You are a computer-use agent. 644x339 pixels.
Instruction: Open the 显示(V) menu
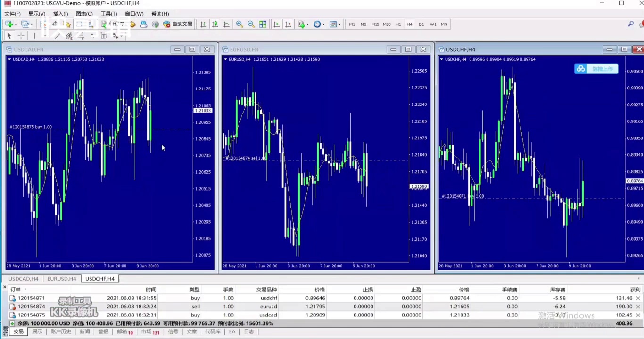(x=37, y=14)
